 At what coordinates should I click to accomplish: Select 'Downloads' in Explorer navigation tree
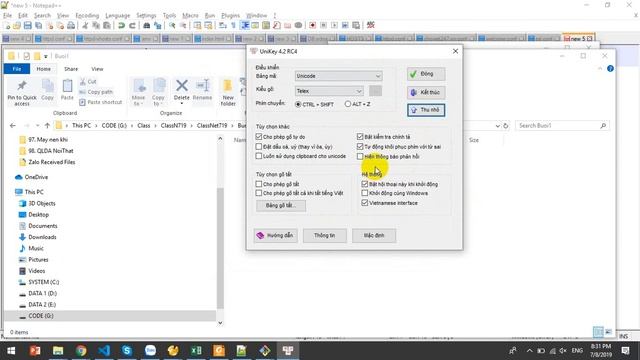(x=42, y=237)
